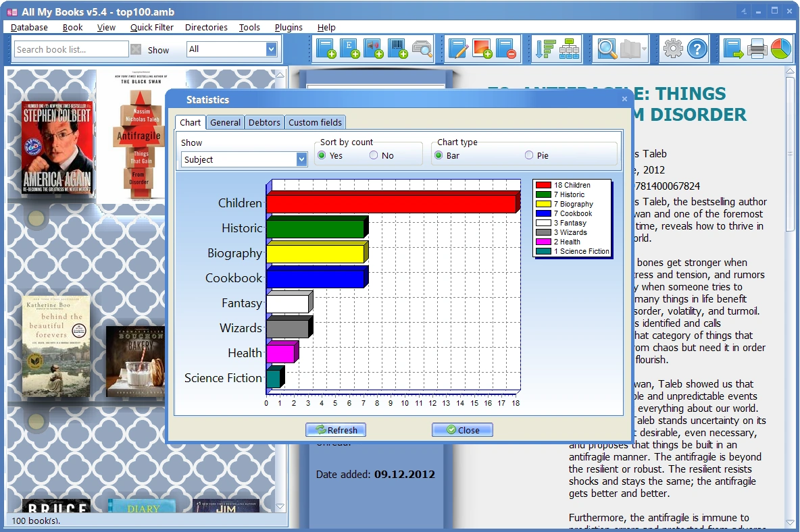Click the Add book by barcode icon
The image size is (800, 532).
coord(397,49)
